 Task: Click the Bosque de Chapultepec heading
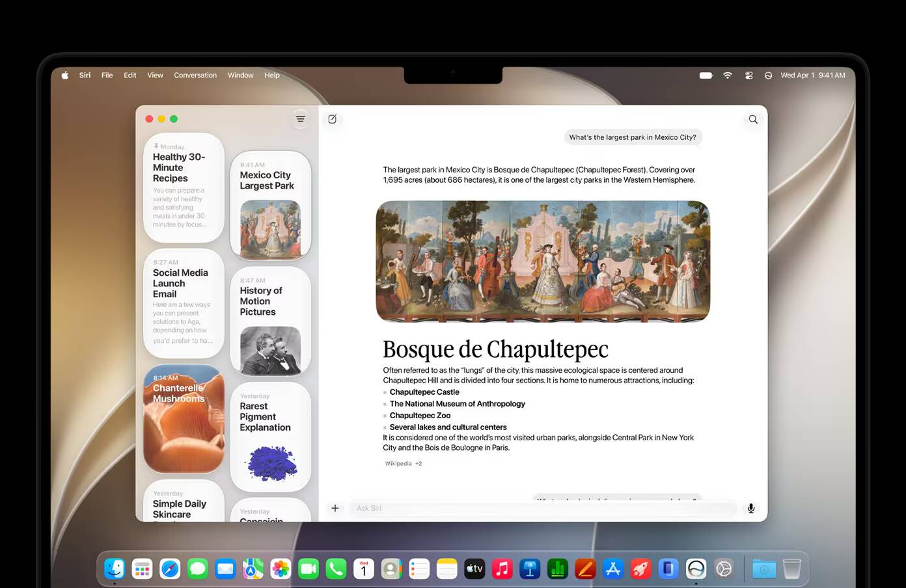pos(495,349)
